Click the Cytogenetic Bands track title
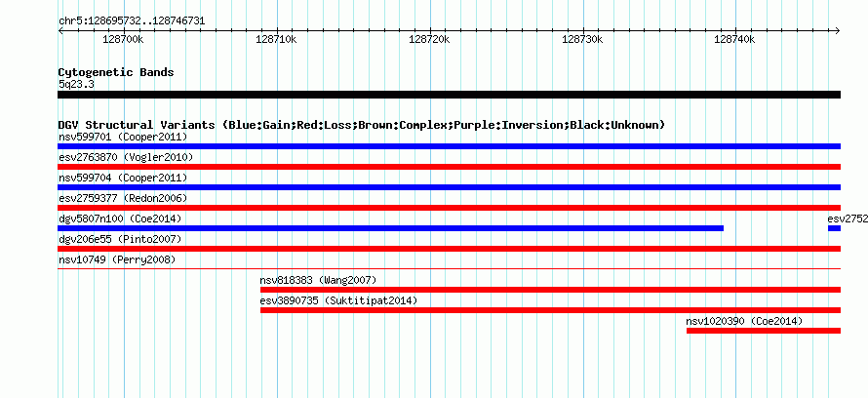The width and height of the screenshot is (868, 398). 116,72
